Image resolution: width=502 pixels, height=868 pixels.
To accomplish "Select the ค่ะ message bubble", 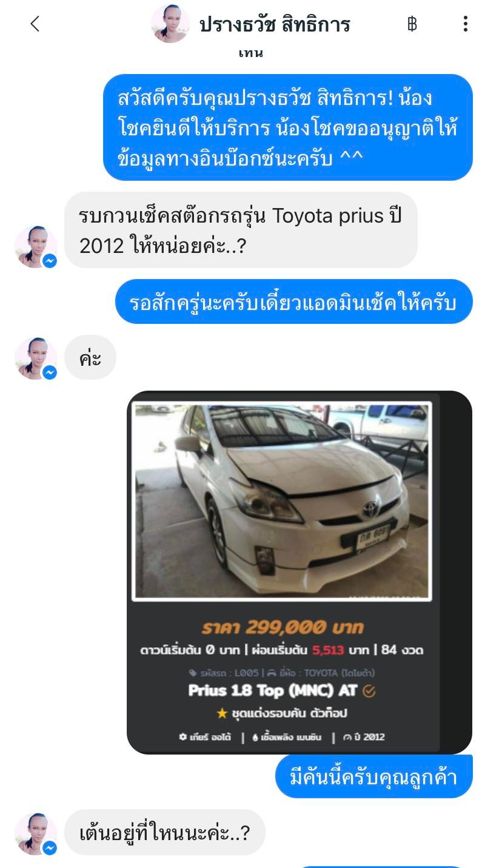I will (90, 358).
